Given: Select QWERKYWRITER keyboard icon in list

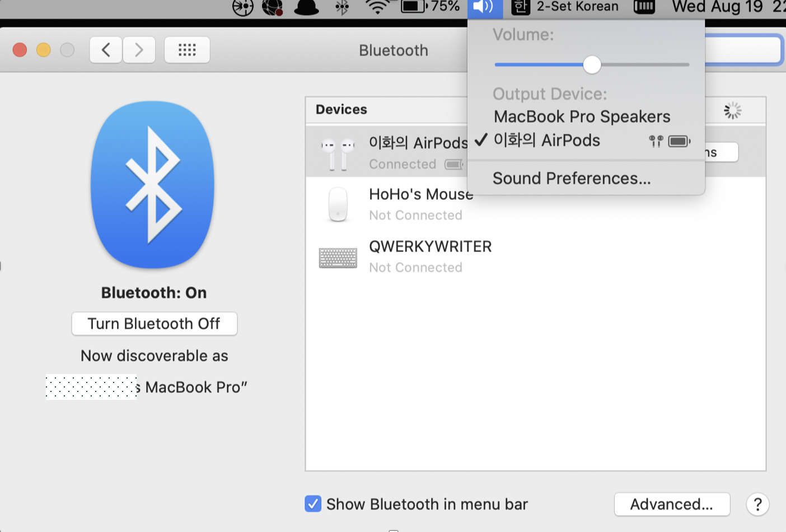Looking at the screenshot, I should click(338, 258).
